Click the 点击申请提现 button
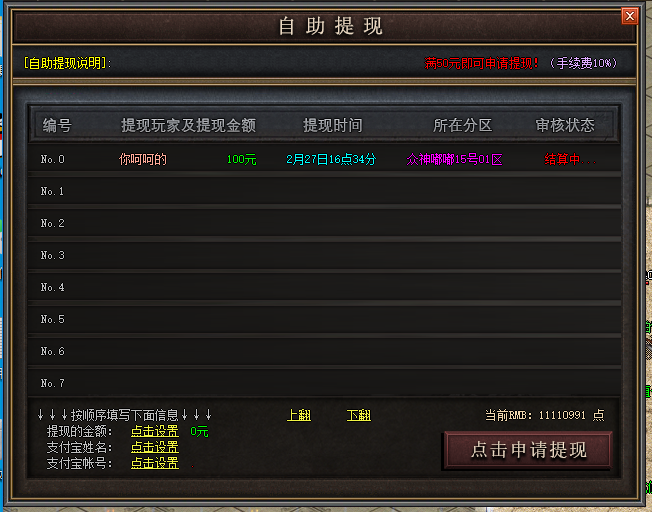This screenshot has height=512, width=652. 528,450
